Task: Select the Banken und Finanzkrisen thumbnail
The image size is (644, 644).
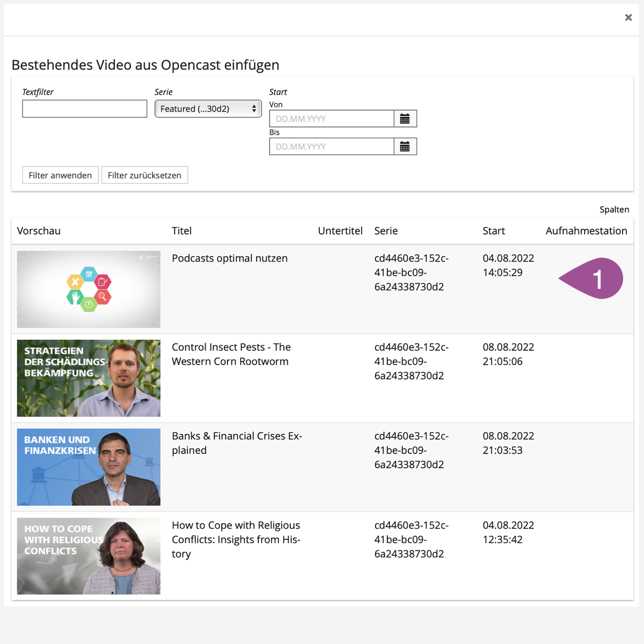Action: coord(89,467)
